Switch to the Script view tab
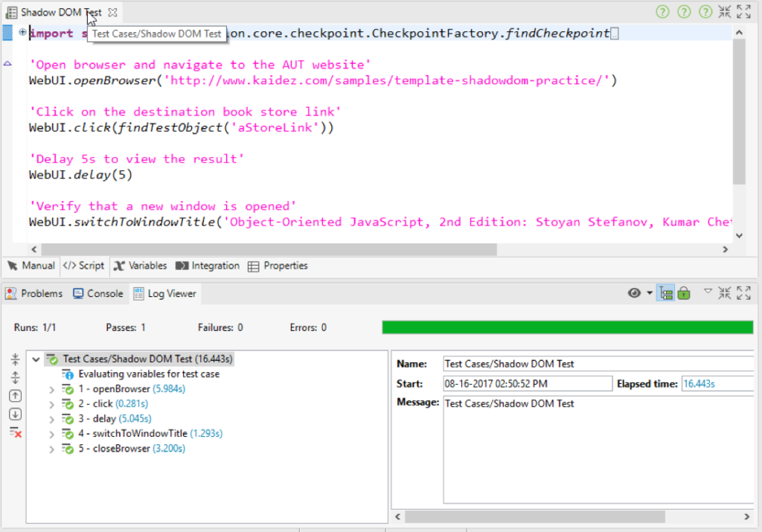The height and width of the screenshot is (532, 762). [83, 266]
